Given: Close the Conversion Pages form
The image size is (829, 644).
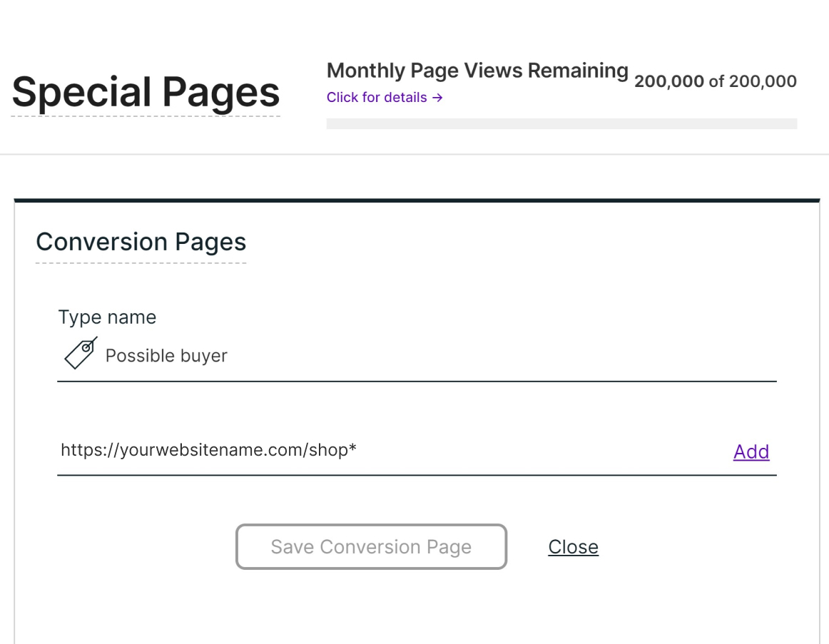Looking at the screenshot, I should point(573,547).
